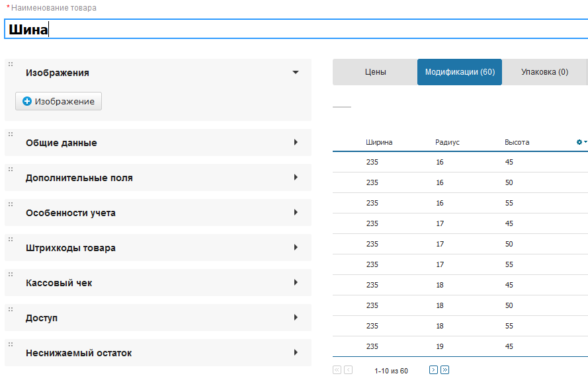Expand the Дополнительные поля section

[296, 177]
